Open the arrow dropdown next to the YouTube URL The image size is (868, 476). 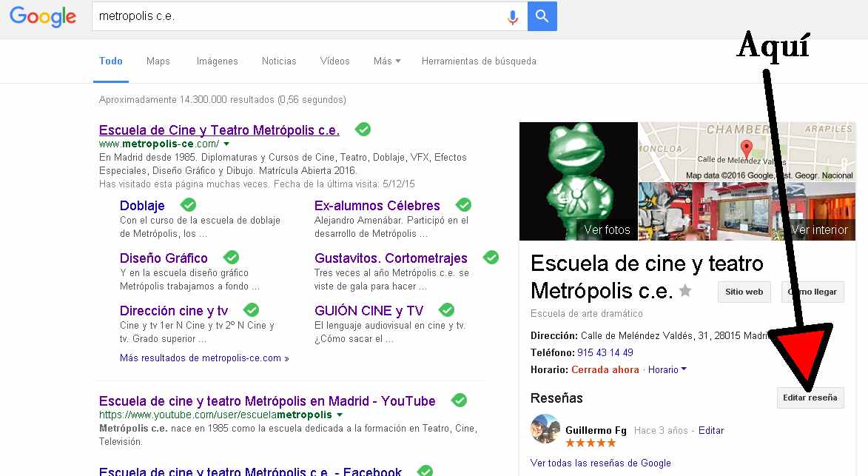click(x=340, y=414)
